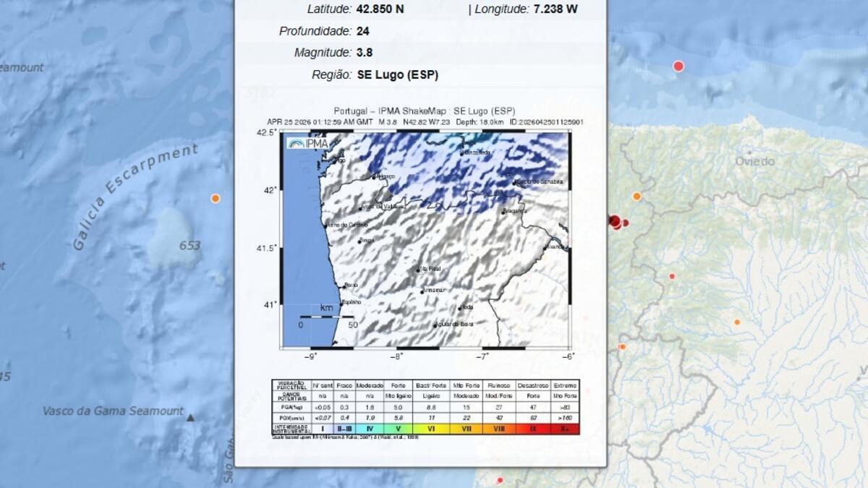Select the orange earthquake marker beside Galicia Escarpment

[215, 198]
